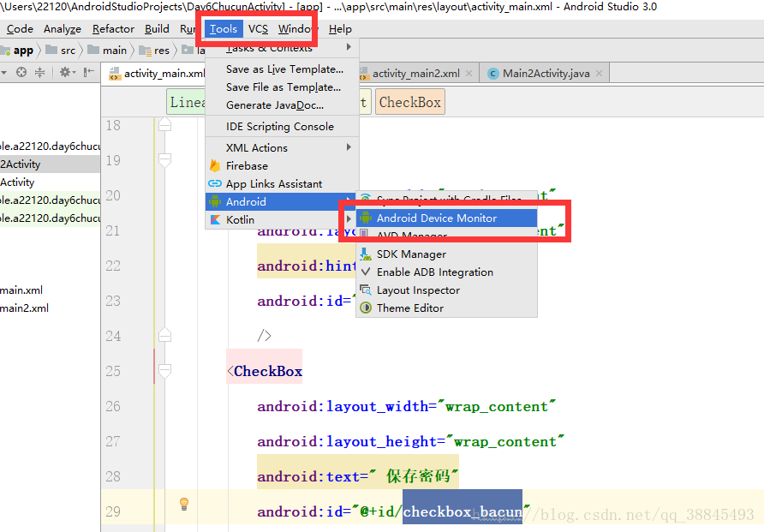
Task: Open project panel settings gear
Action: [x=68, y=73]
